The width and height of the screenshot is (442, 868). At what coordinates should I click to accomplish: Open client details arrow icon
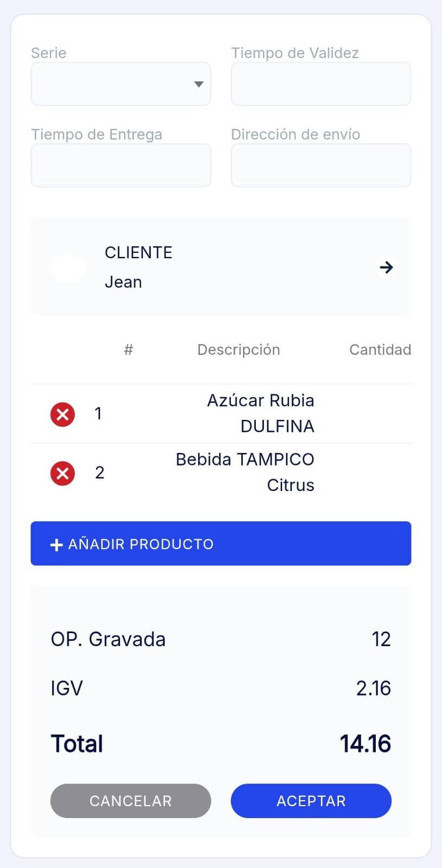(386, 267)
